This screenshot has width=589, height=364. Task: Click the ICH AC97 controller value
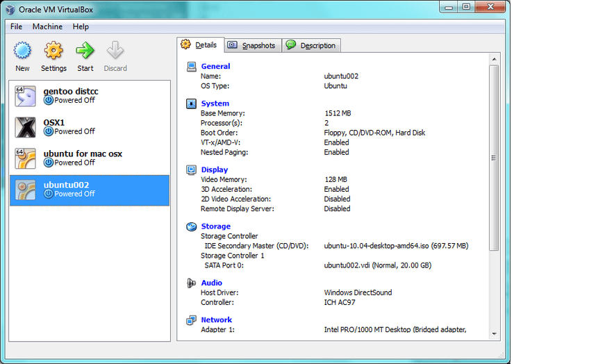coord(340,302)
